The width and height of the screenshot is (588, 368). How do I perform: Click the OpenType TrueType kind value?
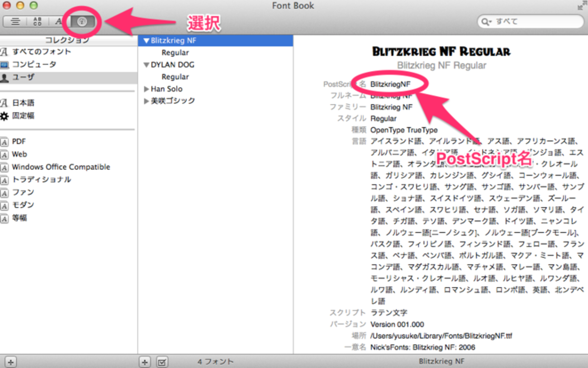[x=404, y=130]
